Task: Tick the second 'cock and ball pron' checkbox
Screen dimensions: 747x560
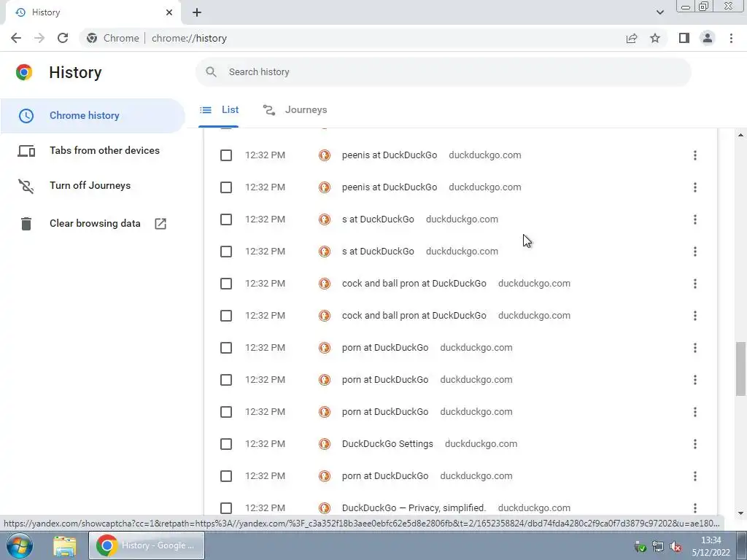Action: pos(226,316)
